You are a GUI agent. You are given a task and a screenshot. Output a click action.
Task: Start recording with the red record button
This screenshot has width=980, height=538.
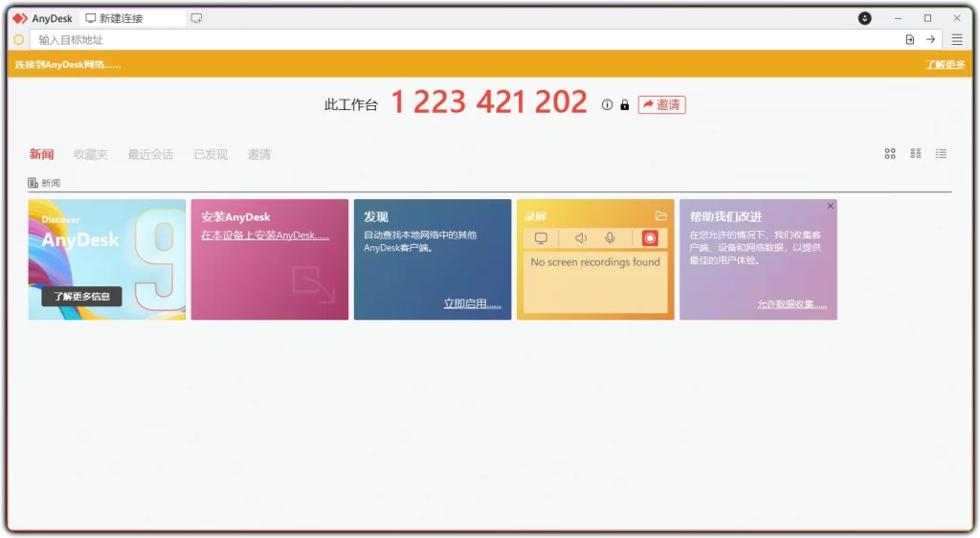[650, 238]
